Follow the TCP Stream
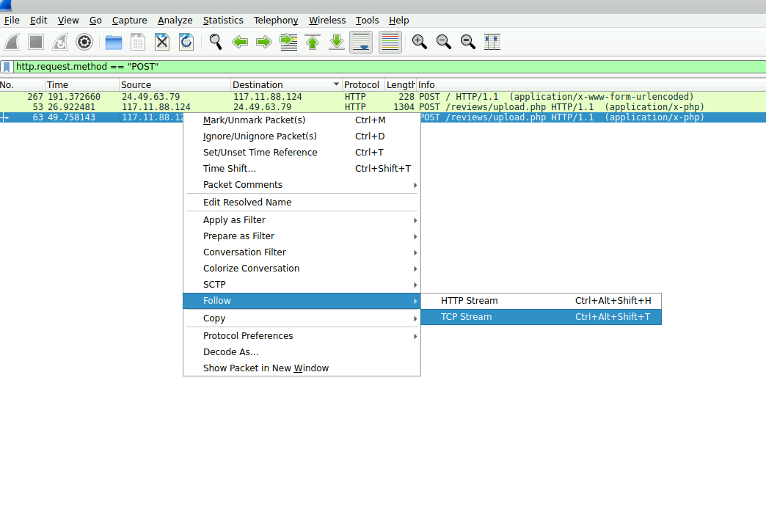The image size is (766, 532). pos(541,317)
